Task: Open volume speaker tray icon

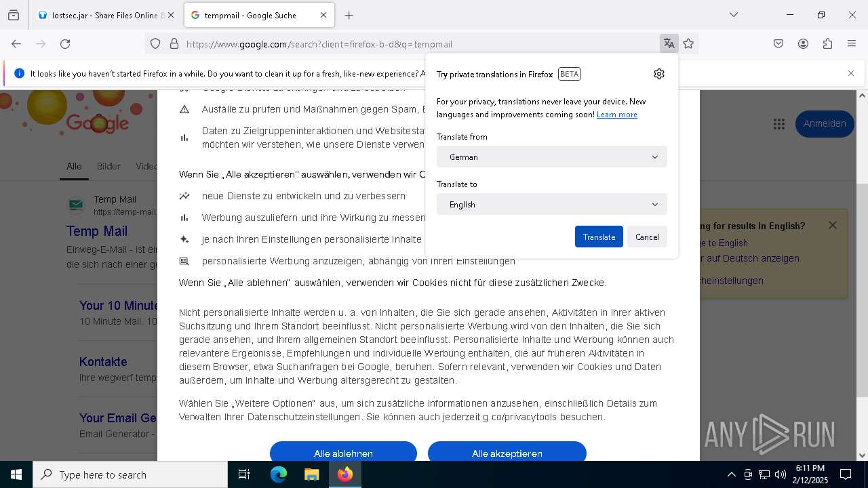Action: (781, 474)
